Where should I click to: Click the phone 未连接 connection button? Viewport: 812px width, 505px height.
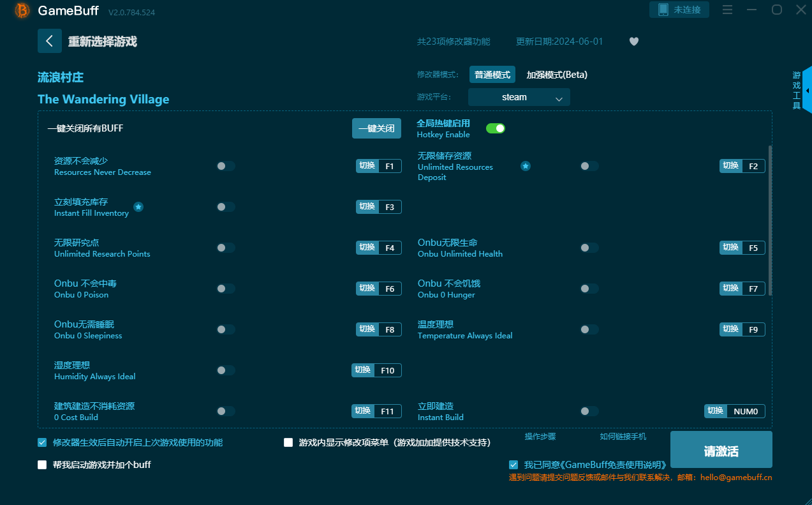click(679, 10)
